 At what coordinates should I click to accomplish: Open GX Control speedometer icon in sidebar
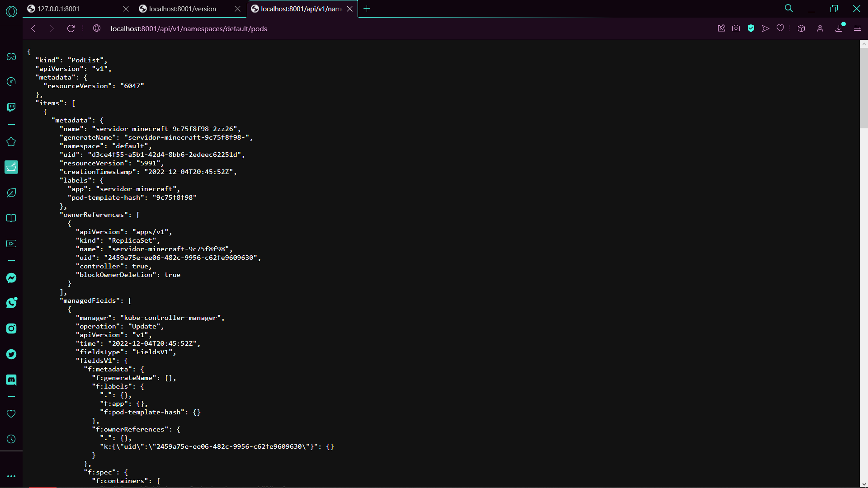click(11, 81)
